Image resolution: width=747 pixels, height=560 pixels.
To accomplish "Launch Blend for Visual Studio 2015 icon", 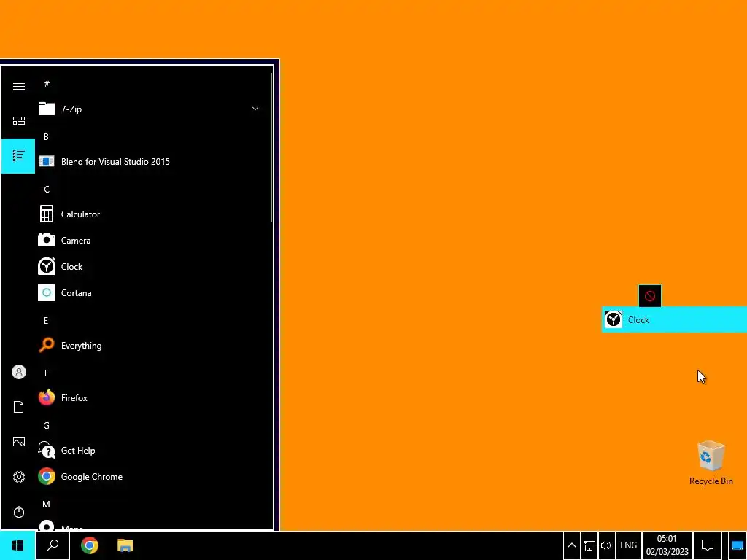I will pos(46,161).
